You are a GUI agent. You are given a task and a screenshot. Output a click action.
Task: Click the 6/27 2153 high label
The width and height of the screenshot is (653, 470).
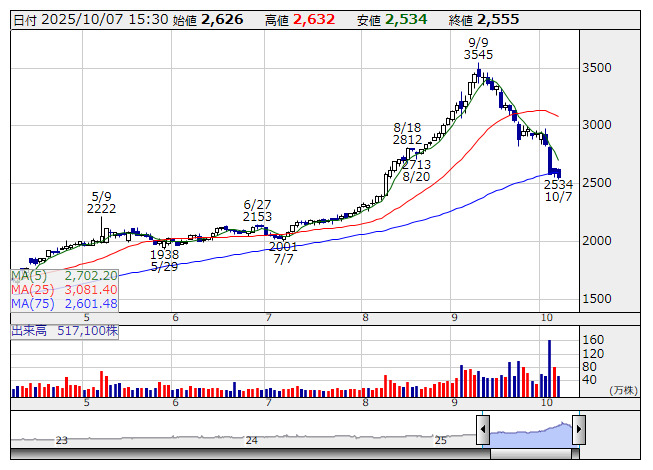(257, 211)
